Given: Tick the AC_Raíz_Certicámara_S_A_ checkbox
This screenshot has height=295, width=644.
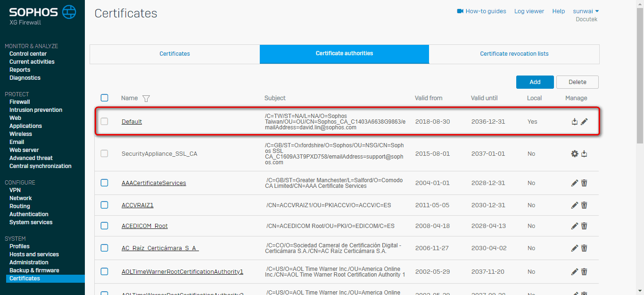Looking at the screenshot, I should pos(104,248).
